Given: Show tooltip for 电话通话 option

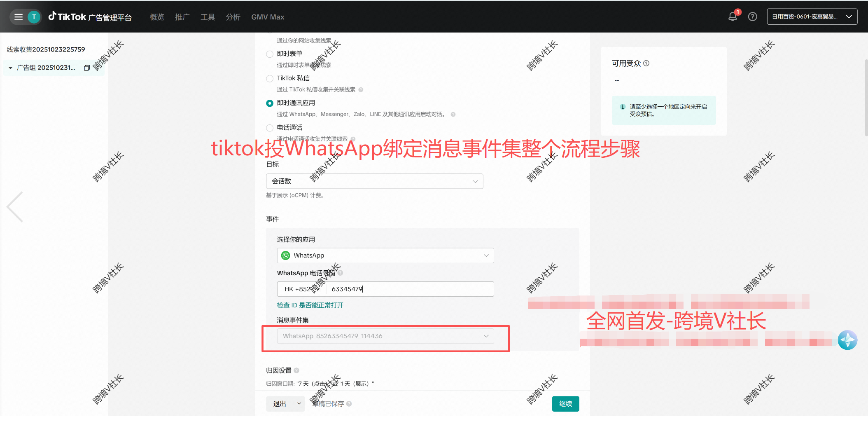Looking at the screenshot, I should pyautogui.click(x=353, y=139).
